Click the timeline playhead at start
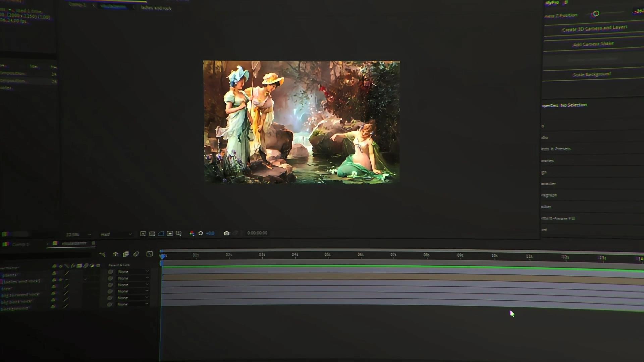 [x=163, y=256]
